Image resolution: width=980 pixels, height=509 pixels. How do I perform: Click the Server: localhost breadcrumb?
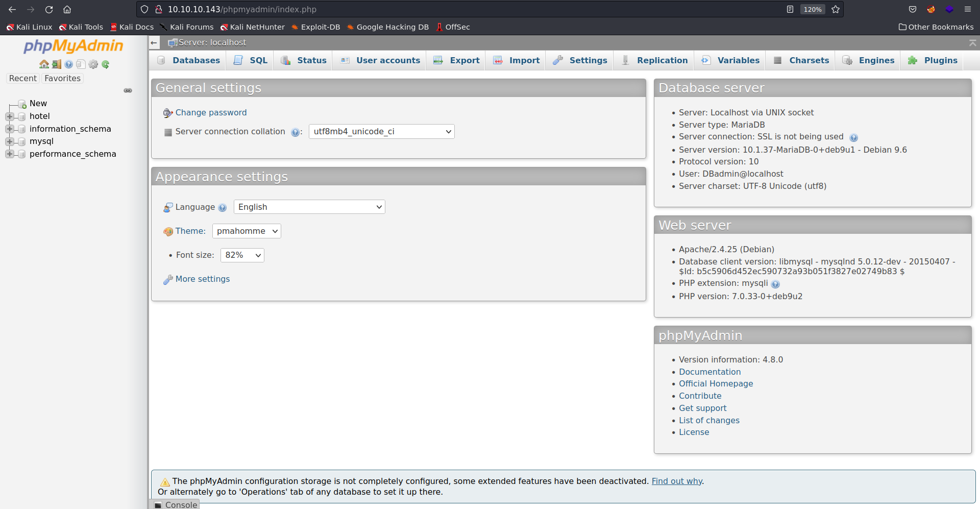212,43
